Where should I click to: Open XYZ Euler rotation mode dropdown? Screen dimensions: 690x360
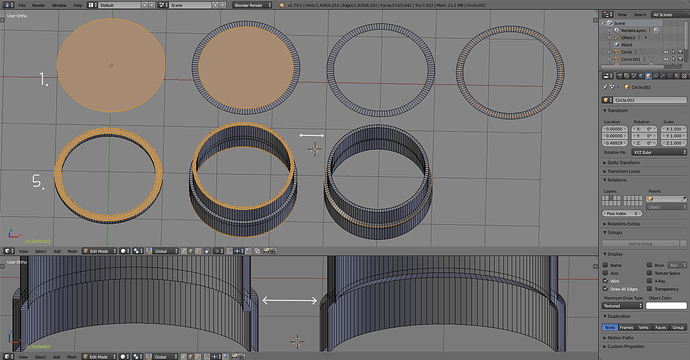point(659,152)
